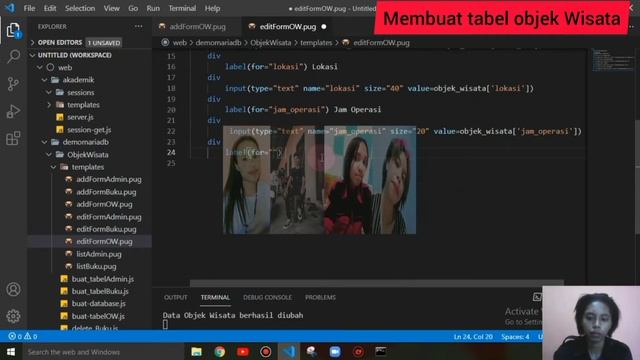Select the editFormOW.pug editor tab
This screenshot has height=360, width=640.
(x=288, y=27)
